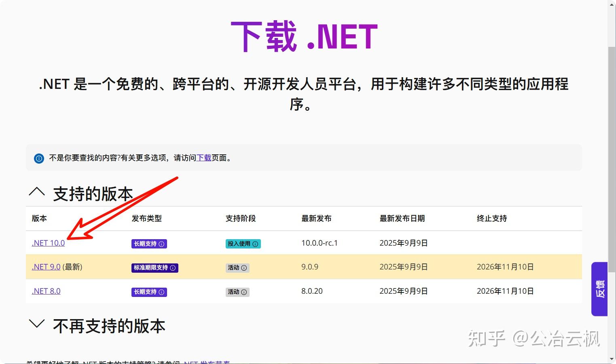This screenshot has width=616, height=364.
Task: Click the info icon next to 投入使用
Action: coord(255,244)
